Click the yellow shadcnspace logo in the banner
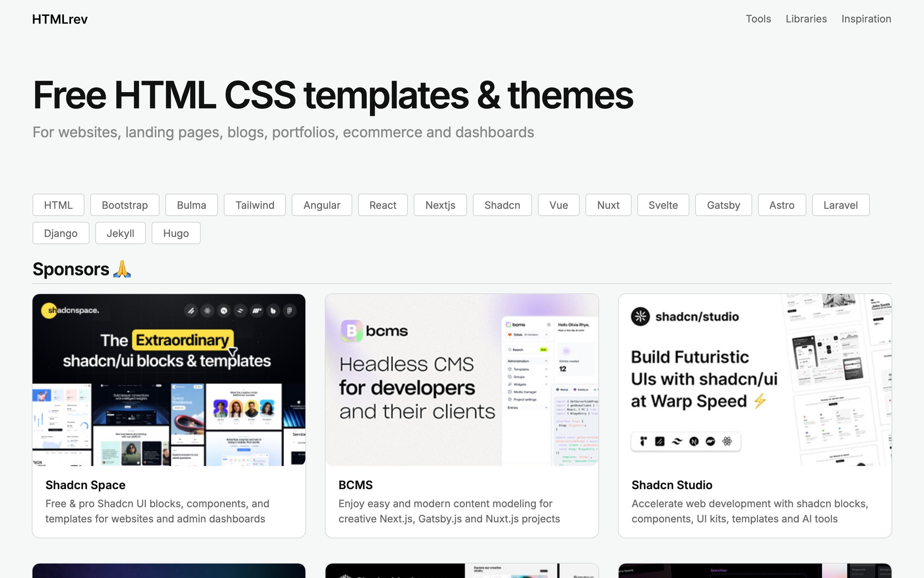 [70, 310]
